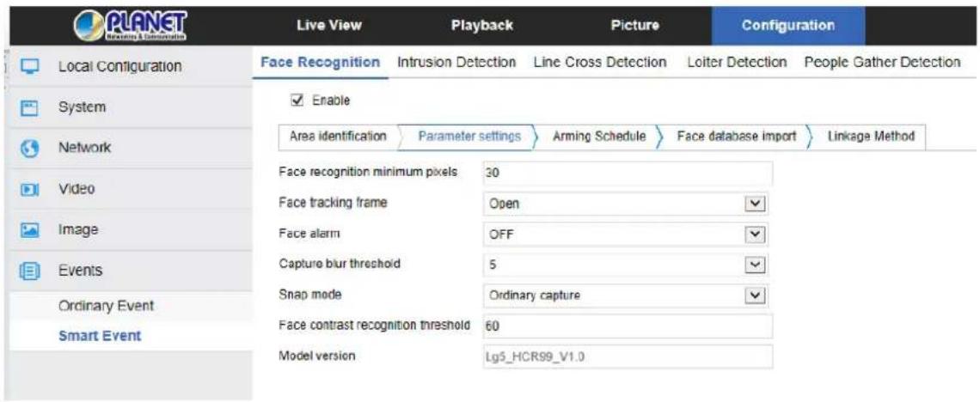
Task: Uncheck the Enable checkbox
Action: 297,100
